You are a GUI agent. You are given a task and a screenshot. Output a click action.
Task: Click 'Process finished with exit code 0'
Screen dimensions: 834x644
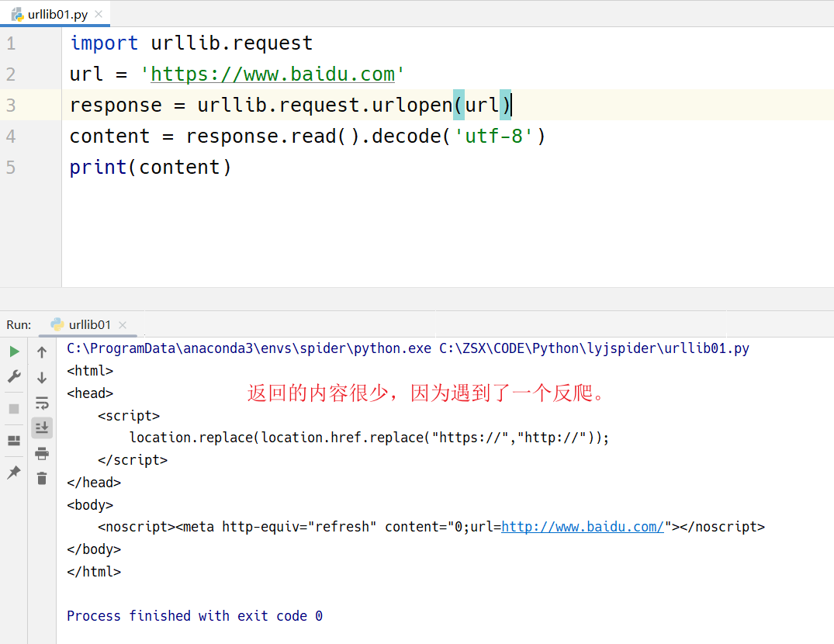coord(195,616)
